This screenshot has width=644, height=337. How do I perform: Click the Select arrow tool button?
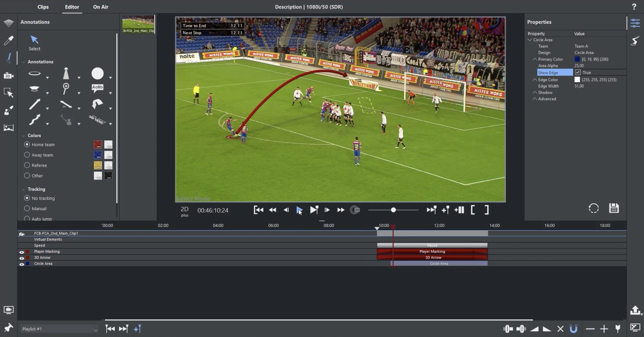pyautogui.click(x=34, y=43)
